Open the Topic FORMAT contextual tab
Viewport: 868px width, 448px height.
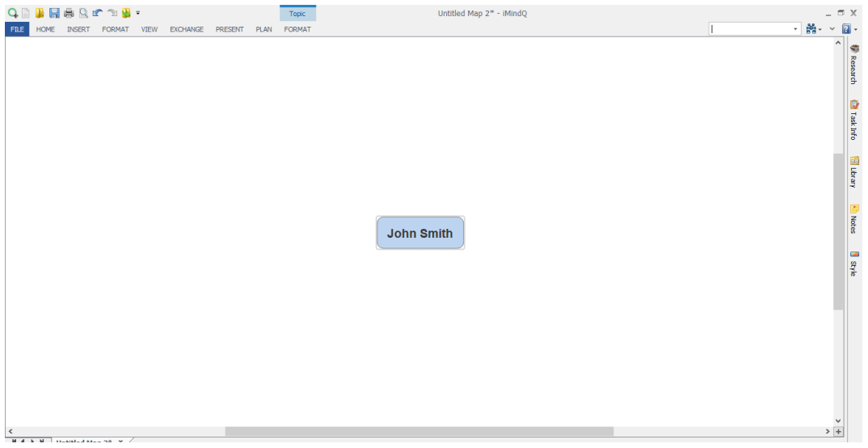coord(297,29)
